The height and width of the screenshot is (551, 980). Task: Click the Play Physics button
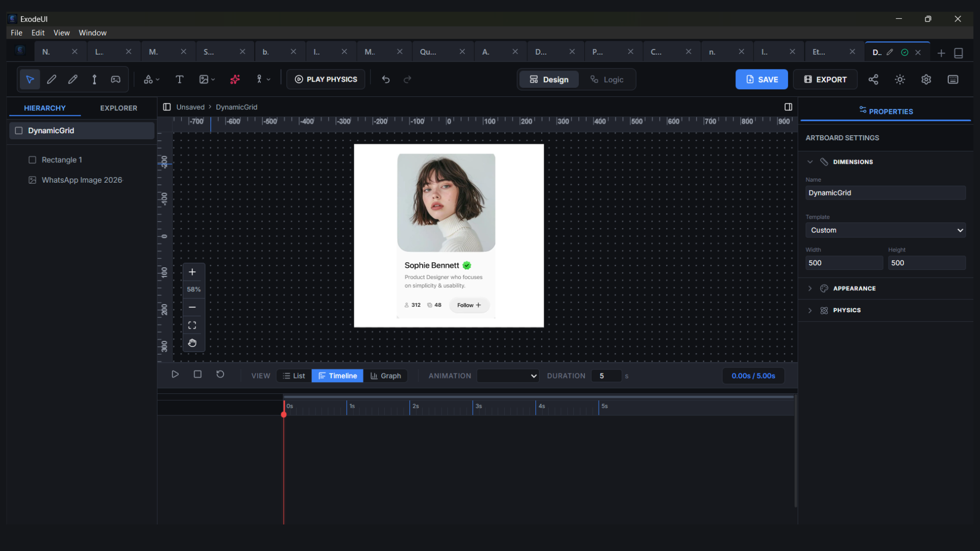[326, 79]
